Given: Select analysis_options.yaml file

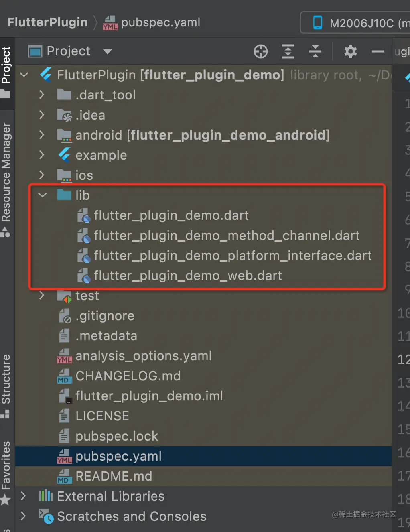Looking at the screenshot, I should click(x=144, y=356).
